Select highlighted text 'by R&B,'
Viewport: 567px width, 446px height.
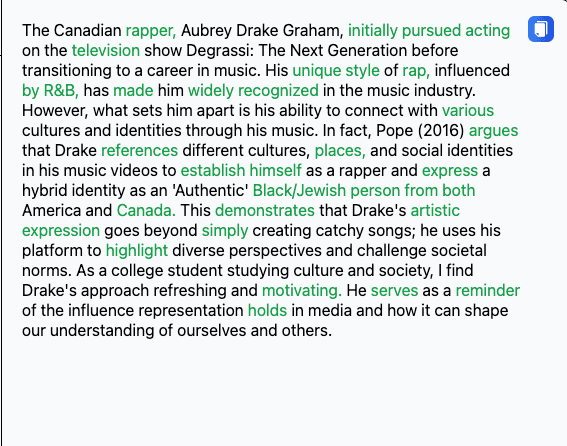pyautogui.click(x=50, y=90)
